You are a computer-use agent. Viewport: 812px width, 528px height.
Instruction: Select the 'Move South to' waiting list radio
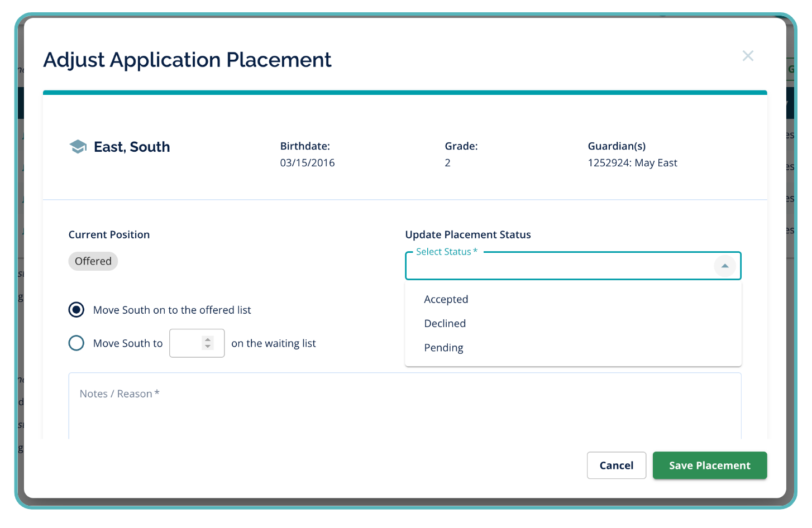pyautogui.click(x=77, y=343)
